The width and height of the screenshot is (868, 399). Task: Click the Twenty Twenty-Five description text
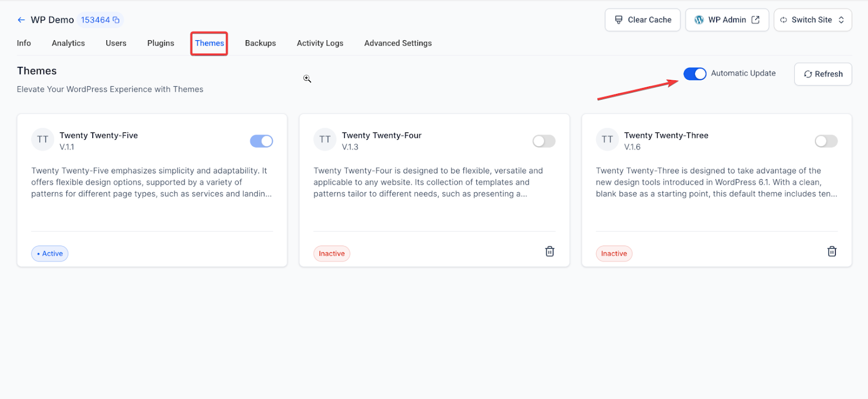click(x=151, y=182)
